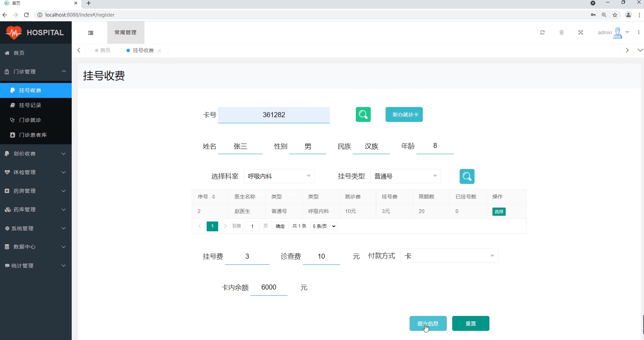Viewport: 644px width, 340px height.
Task: Click 选择 for 赵医生 row
Action: pyautogui.click(x=499, y=212)
